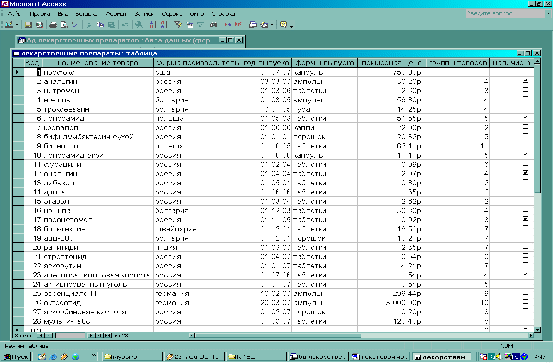This screenshot has width=554, height=363.
Task: Open print preview from the toolbar
Action: pos(64,25)
